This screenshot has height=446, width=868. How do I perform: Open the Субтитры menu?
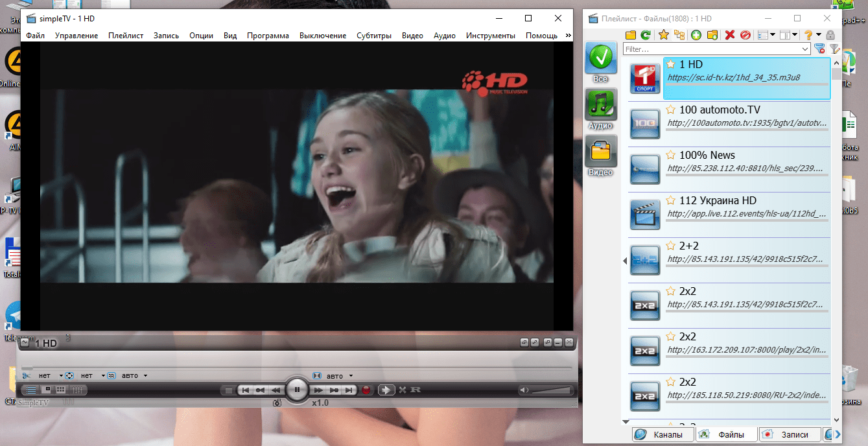374,36
